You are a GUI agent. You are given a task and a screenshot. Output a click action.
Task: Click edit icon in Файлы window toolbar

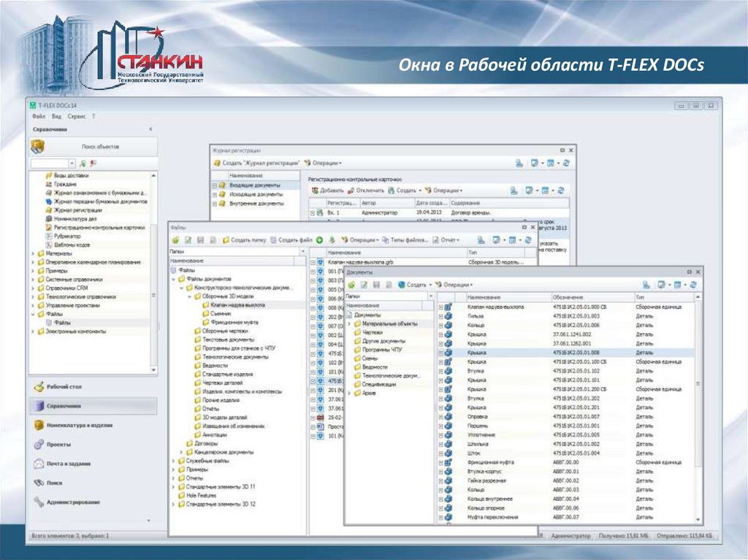[x=188, y=240]
